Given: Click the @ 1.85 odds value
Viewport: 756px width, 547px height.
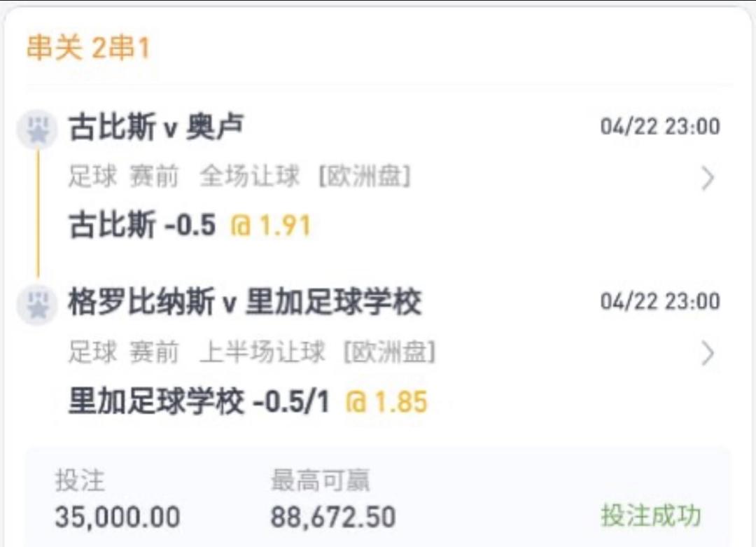Looking at the screenshot, I should coord(386,402).
